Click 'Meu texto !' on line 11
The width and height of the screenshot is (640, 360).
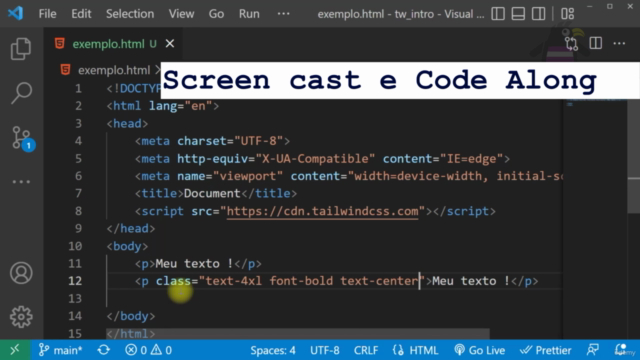point(194,264)
